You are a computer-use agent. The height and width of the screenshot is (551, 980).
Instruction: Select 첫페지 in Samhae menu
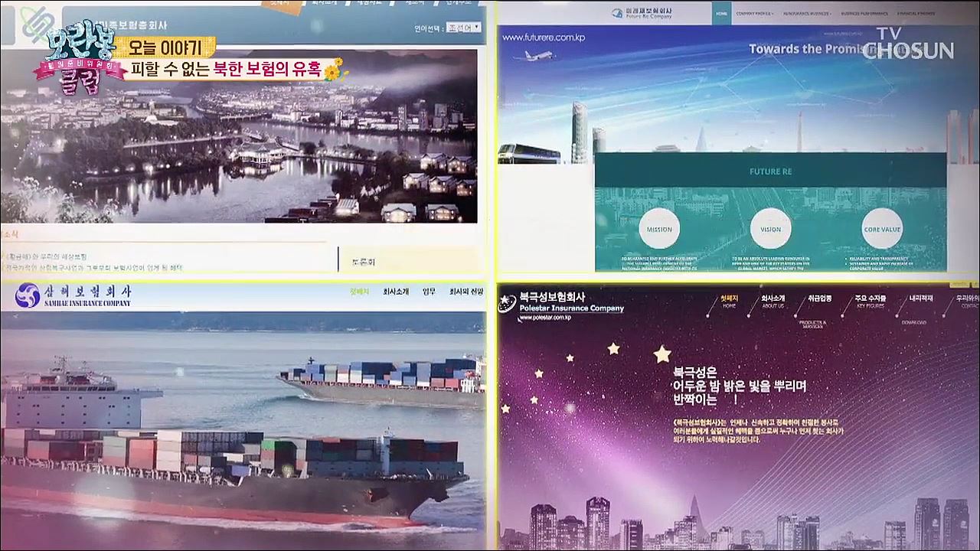pyautogui.click(x=359, y=292)
